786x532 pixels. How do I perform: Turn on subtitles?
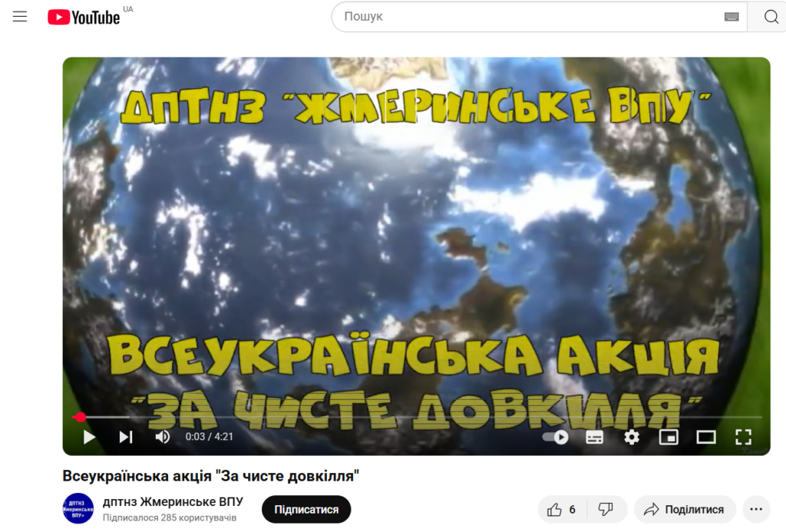[x=595, y=438]
